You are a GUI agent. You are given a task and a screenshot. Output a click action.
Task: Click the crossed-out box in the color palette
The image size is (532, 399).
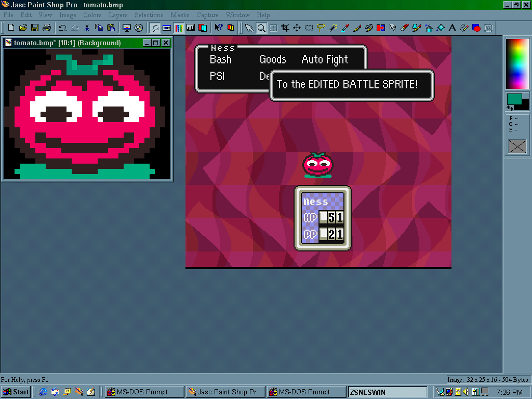pos(517,147)
